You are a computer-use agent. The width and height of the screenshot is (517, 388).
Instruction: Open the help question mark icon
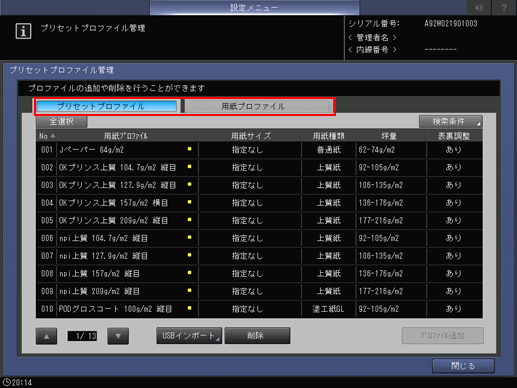coord(504,7)
